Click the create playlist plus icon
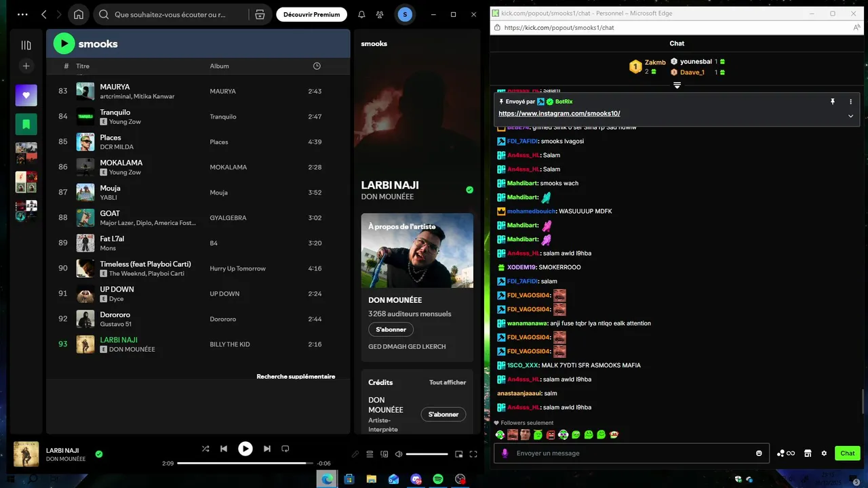 pos(26,66)
